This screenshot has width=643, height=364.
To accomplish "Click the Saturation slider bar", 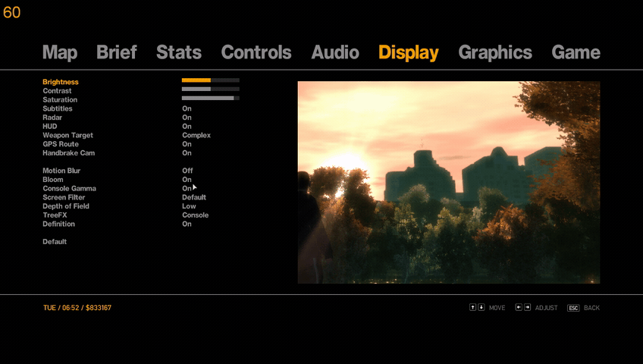I will point(210,98).
